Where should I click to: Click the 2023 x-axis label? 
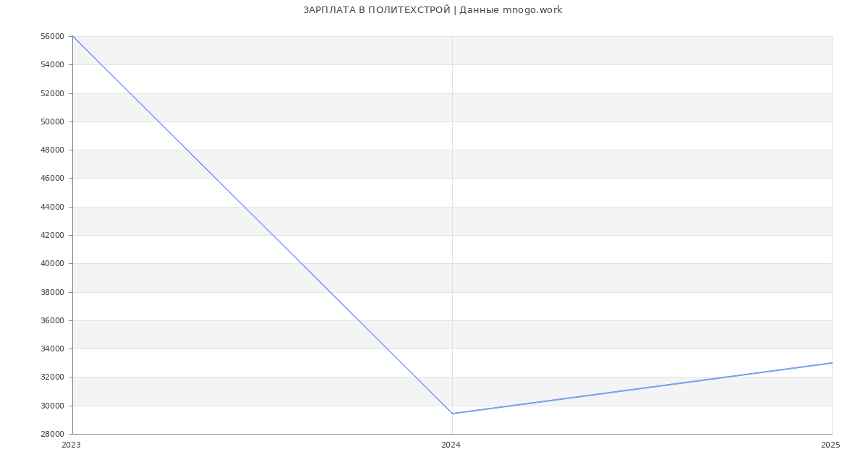tap(71, 445)
